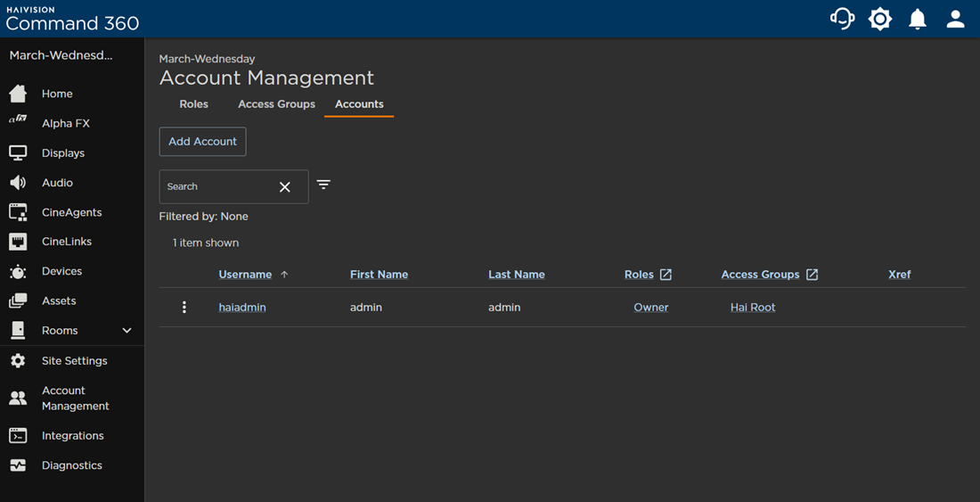This screenshot has width=980, height=502.
Task: Go to Devices page
Action: click(x=61, y=271)
